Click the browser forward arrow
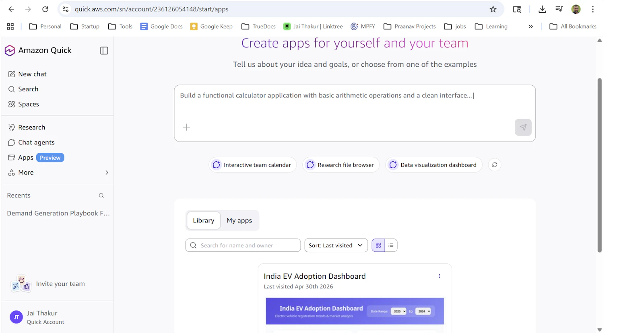 pyautogui.click(x=28, y=9)
